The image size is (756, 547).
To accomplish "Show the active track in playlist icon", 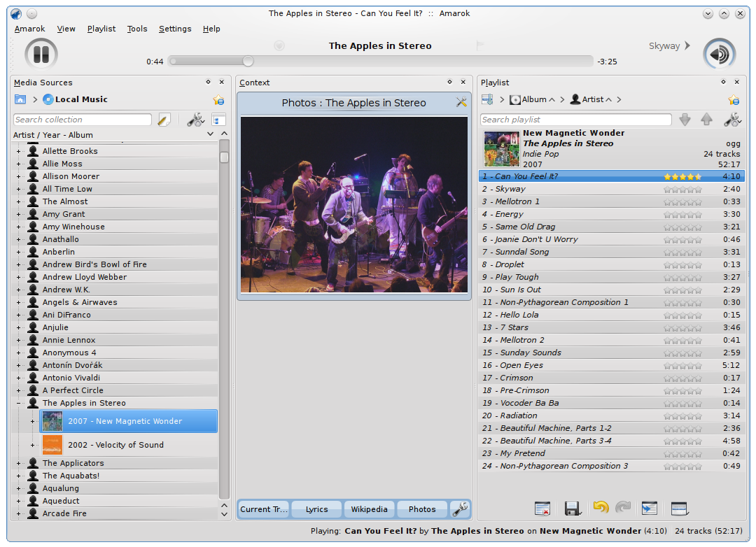I will tap(650, 509).
